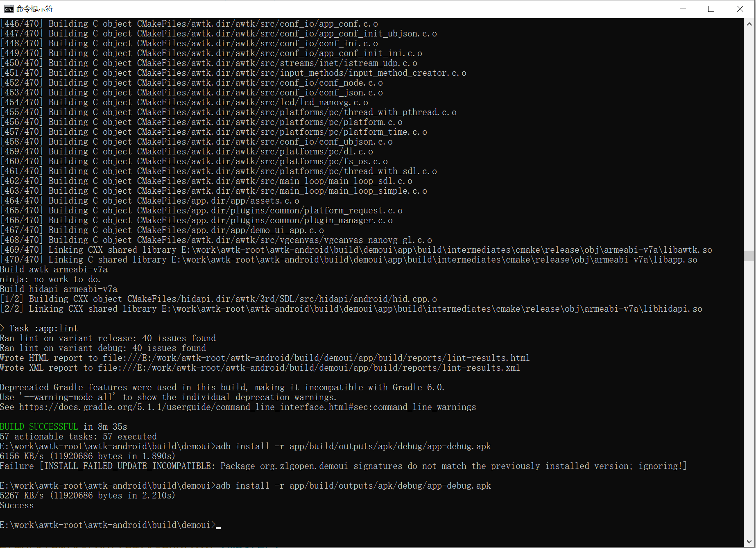Click the lint-results.xml report path
Image resolution: width=756 pixels, height=548 pixels.
(x=309, y=368)
